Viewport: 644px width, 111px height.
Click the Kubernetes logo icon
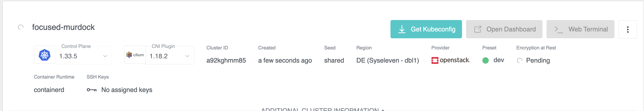[x=45, y=55]
